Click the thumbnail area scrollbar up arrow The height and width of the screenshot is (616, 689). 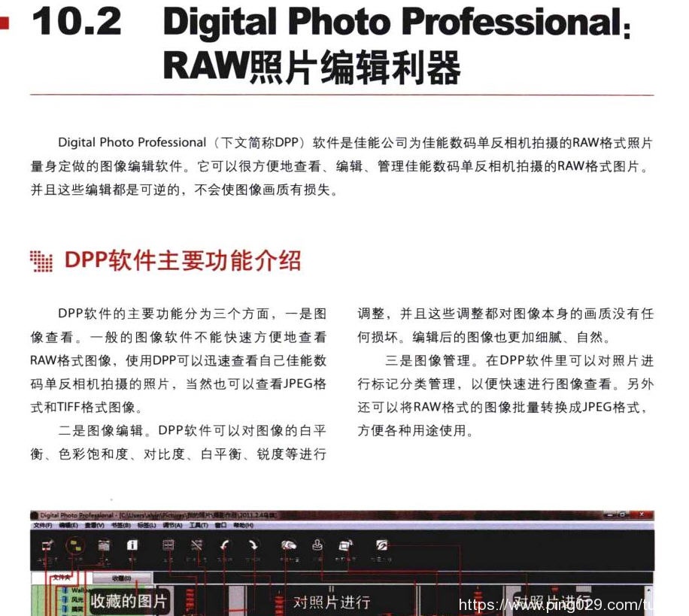(x=649, y=589)
